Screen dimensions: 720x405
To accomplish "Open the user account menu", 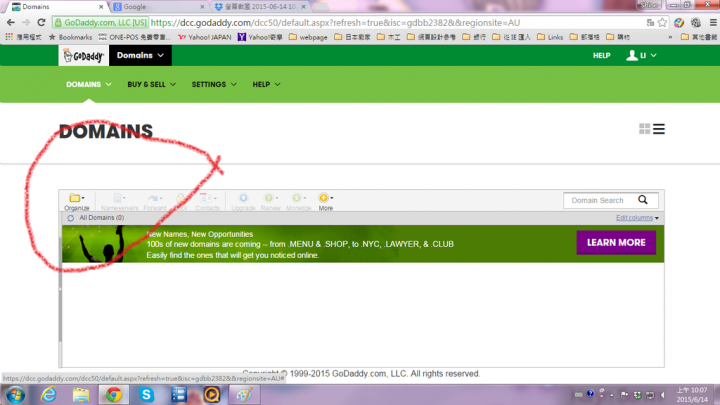I will pos(641,56).
